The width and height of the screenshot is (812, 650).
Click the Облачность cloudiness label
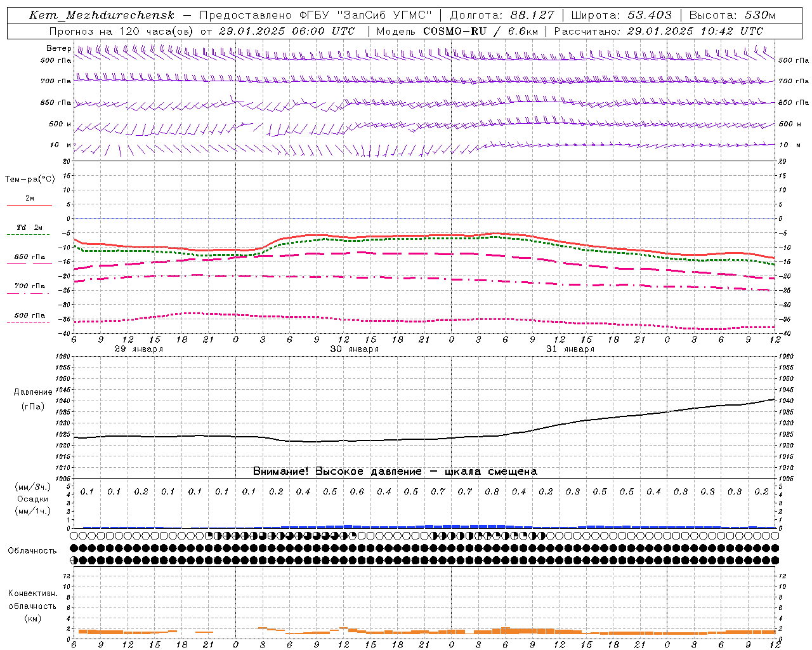coord(32,550)
